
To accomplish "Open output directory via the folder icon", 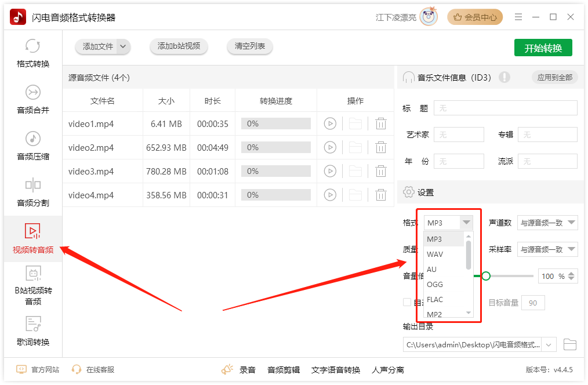I will (x=570, y=344).
